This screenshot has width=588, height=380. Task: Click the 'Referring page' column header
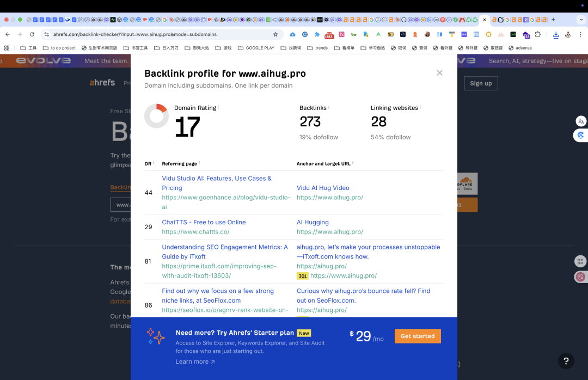179,164
